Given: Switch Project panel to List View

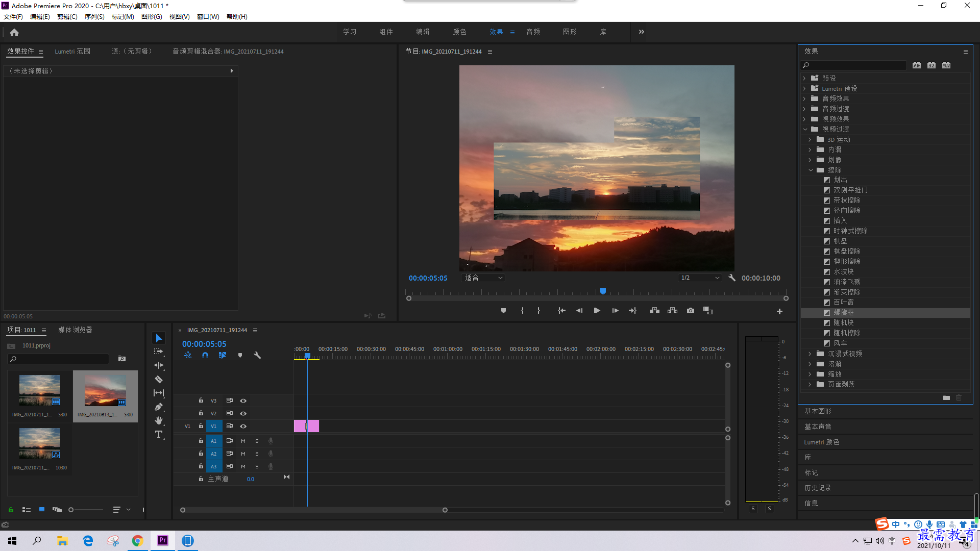Looking at the screenshot, I should coord(27,510).
